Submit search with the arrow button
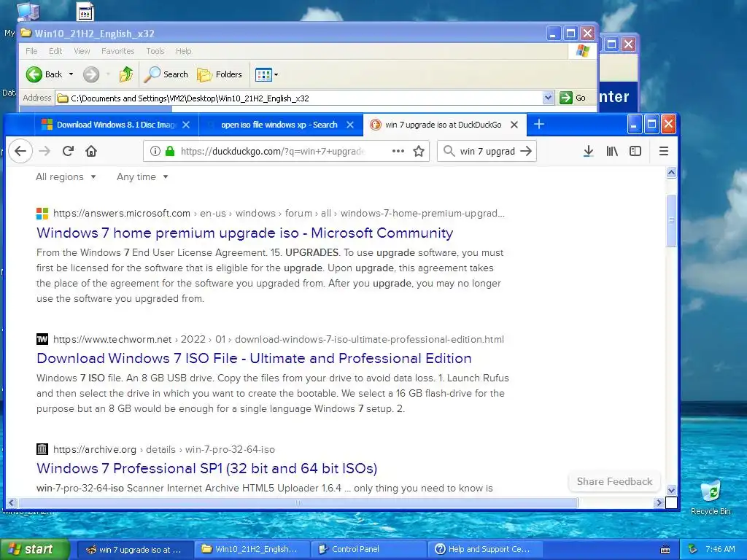 pos(526,152)
